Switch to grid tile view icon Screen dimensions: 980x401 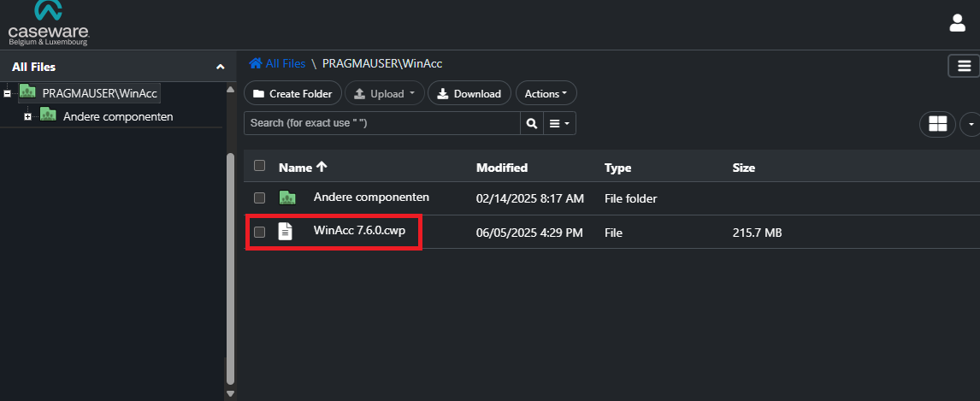(x=937, y=124)
